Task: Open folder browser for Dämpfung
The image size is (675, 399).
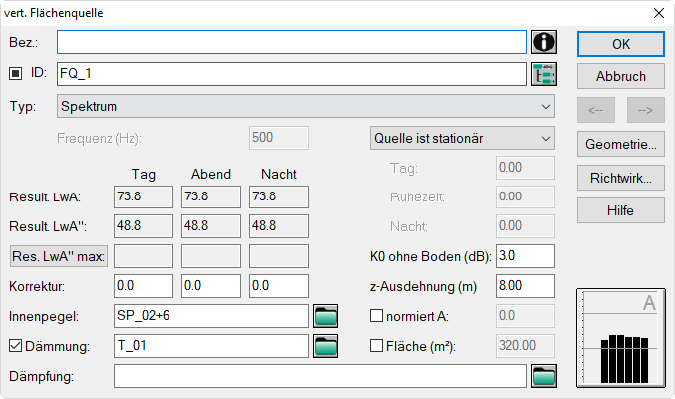Action: pos(544,376)
